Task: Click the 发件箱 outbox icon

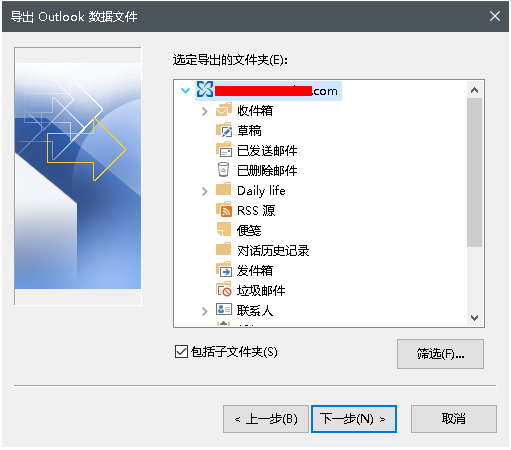Action: coord(224,269)
